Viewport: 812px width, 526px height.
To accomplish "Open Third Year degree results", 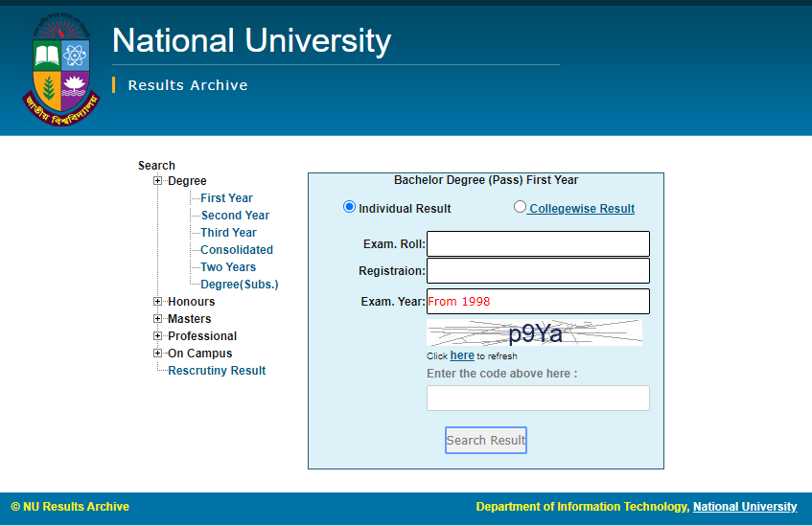I will click(228, 233).
